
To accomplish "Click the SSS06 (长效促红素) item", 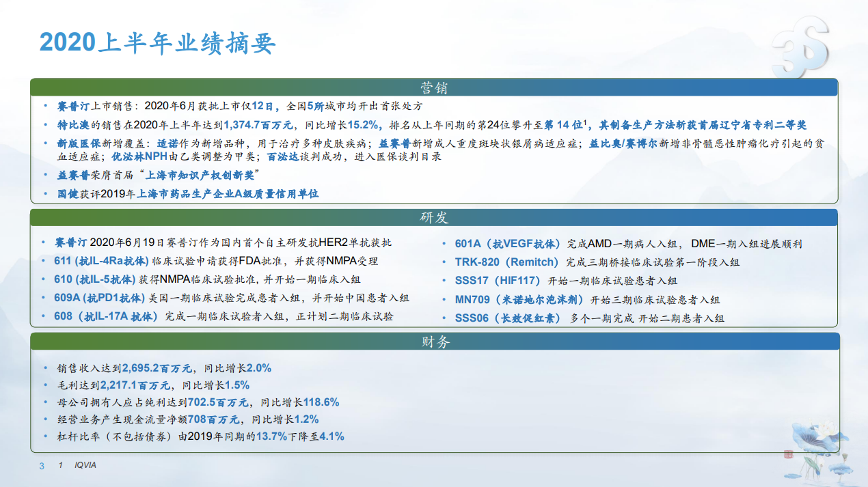I will tap(589, 318).
